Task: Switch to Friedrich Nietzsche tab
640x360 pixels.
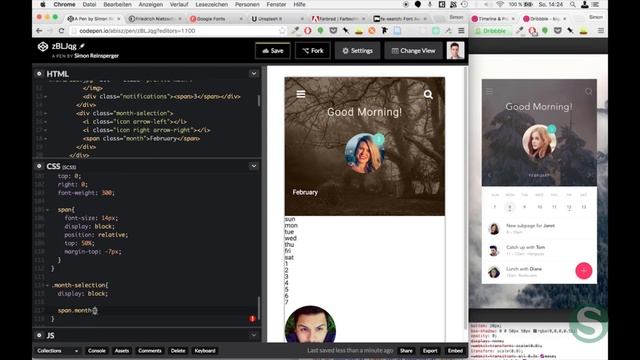Action: point(155,19)
